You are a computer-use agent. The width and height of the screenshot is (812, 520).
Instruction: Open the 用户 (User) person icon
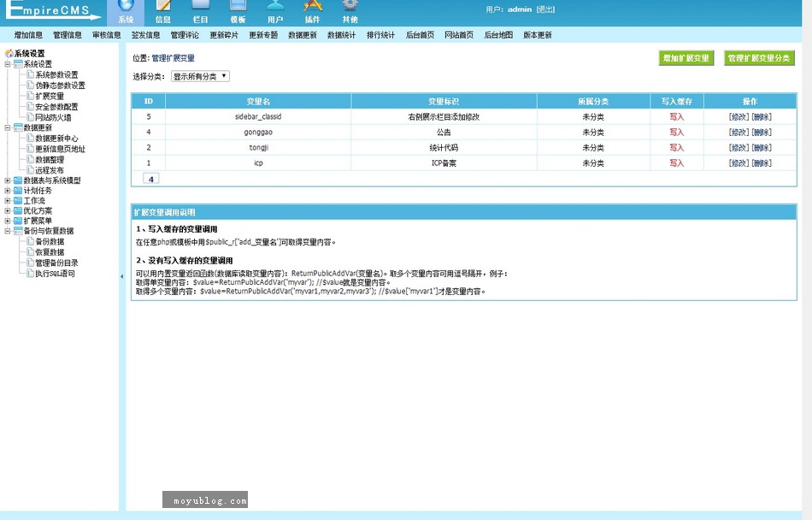[x=275, y=10]
